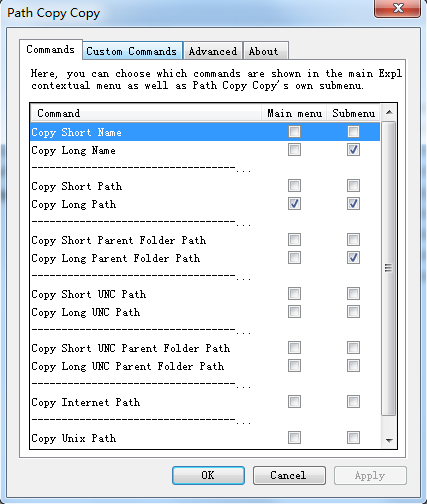Check Submenu box for Copy Unix Path
The image size is (427, 504).
point(353,438)
